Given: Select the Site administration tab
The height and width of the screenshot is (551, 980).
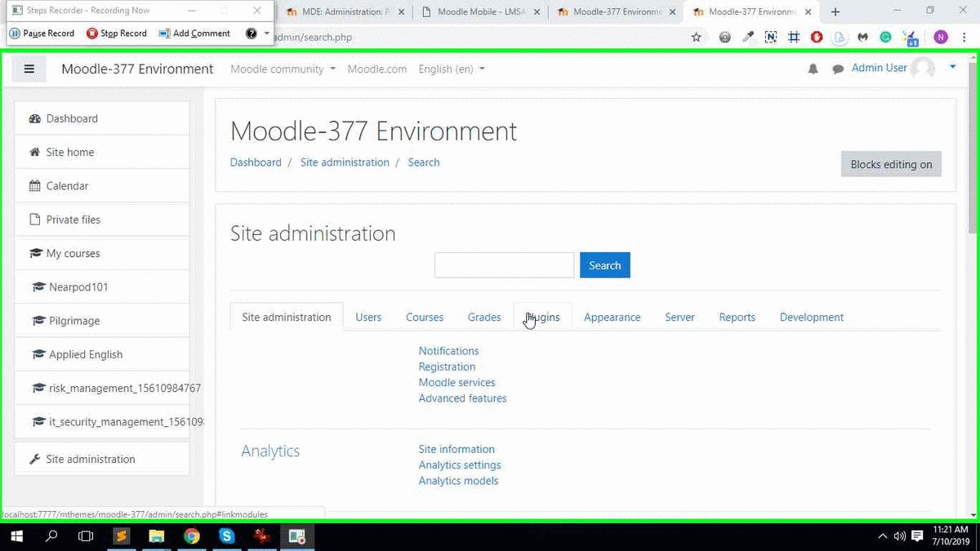Looking at the screenshot, I should [x=287, y=317].
